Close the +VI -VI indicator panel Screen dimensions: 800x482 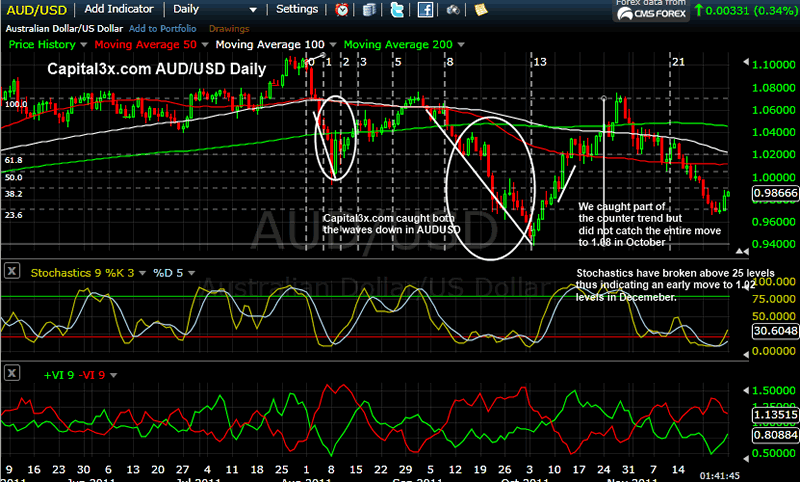pyautogui.click(x=12, y=373)
